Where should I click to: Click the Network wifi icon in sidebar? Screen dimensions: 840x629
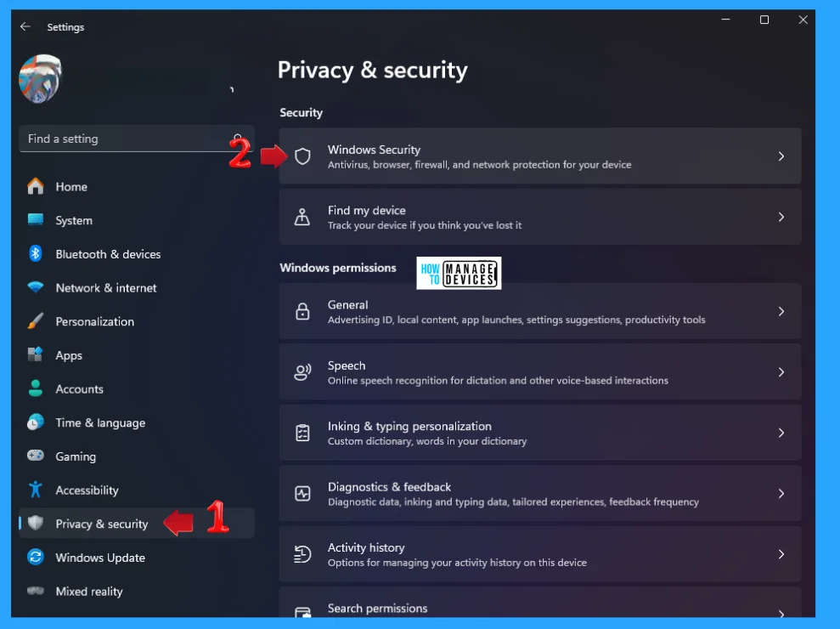(x=36, y=287)
